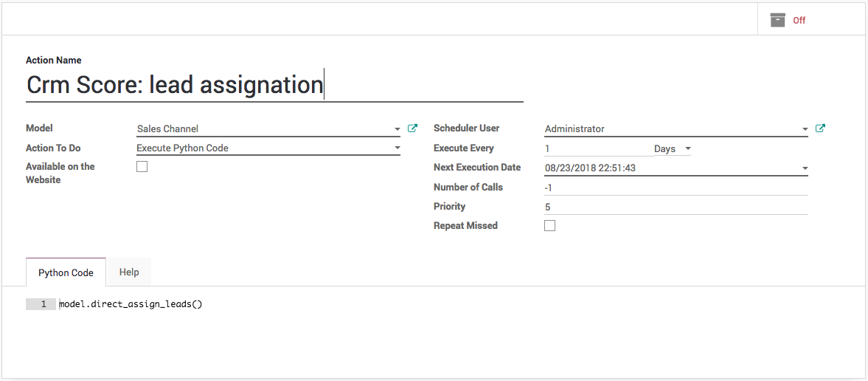This screenshot has width=868, height=381.
Task: Open external link for Administrator user
Action: tap(820, 128)
